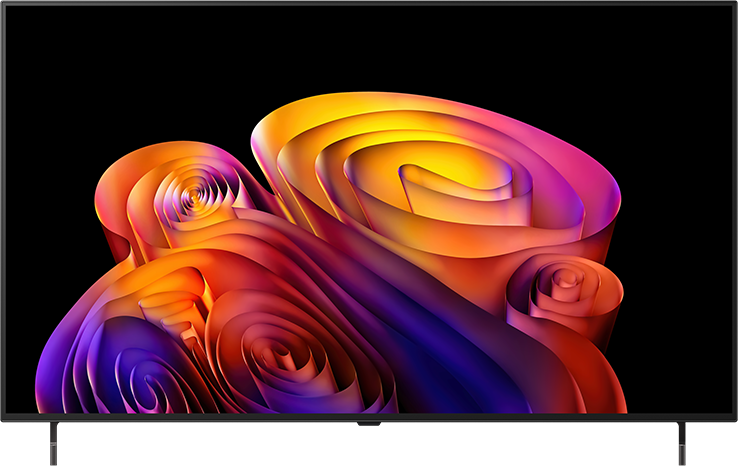Click the bottom bezel of the TV
Viewport: 738px width, 466px height.
[x=369, y=417]
